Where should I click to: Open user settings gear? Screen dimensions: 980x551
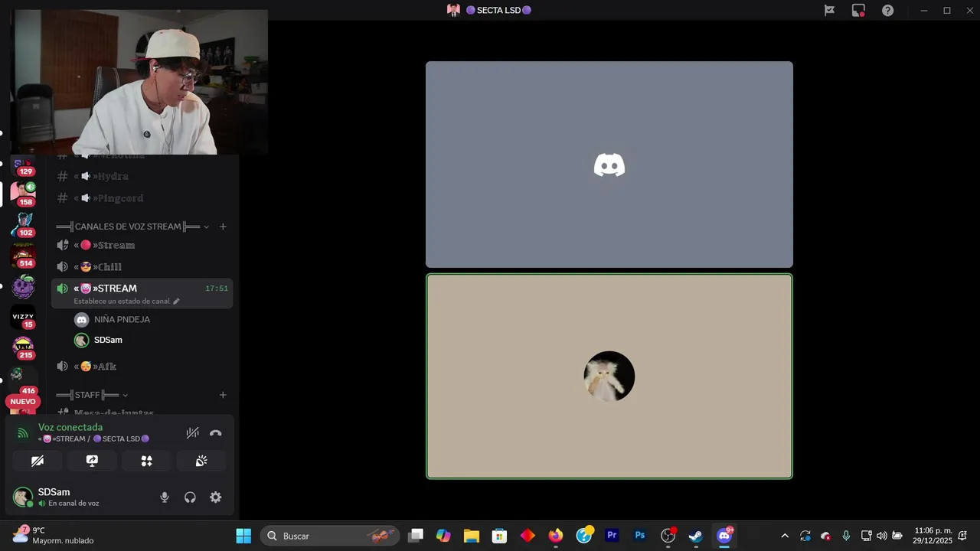(216, 497)
